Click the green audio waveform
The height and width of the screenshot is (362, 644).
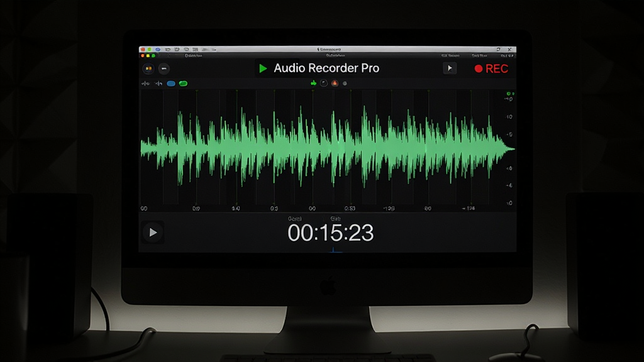pyautogui.click(x=327, y=146)
